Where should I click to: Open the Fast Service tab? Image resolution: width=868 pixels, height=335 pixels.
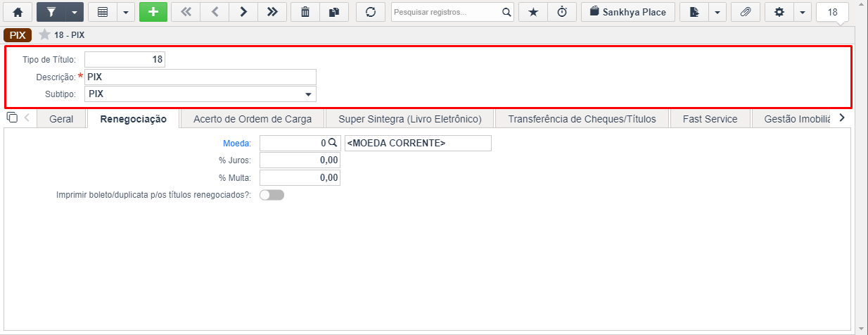(710, 119)
